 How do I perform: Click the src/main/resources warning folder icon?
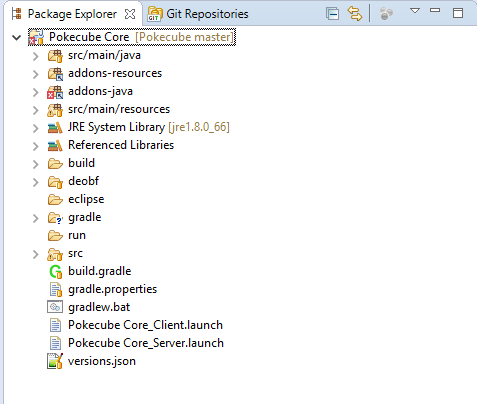click(55, 110)
